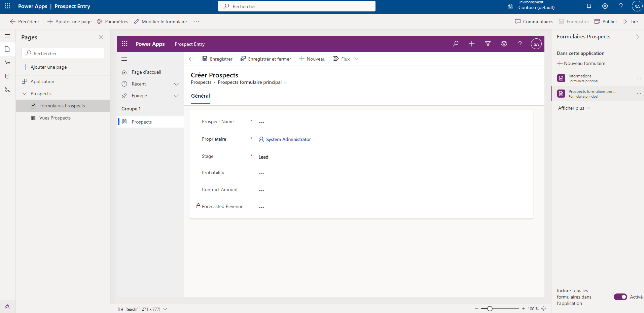This screenshot has height=313, width=644.
Task: Click Précédent in the toolbar
Action: [25, 22]
